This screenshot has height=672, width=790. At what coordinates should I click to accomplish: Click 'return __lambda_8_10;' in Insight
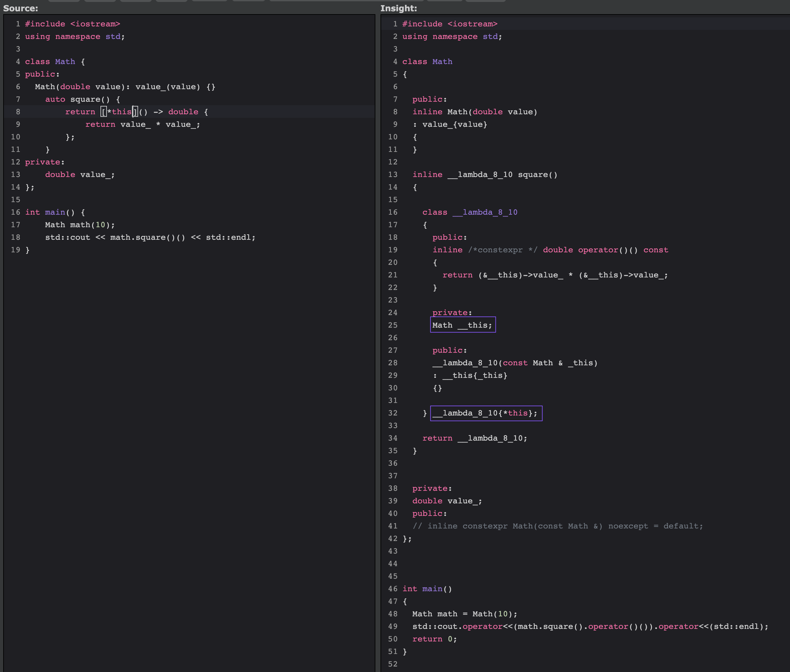coord(475,438)
